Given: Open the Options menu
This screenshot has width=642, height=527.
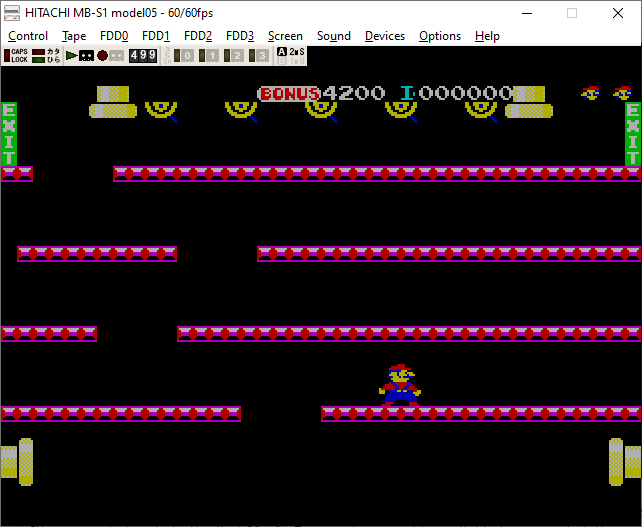Looking at the screenshot, I should click(x=440, y=36).
